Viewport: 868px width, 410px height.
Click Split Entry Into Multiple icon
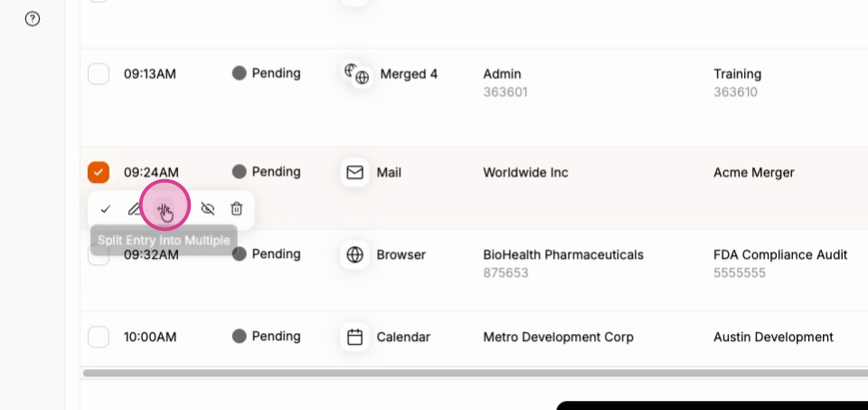coord(164,209)
